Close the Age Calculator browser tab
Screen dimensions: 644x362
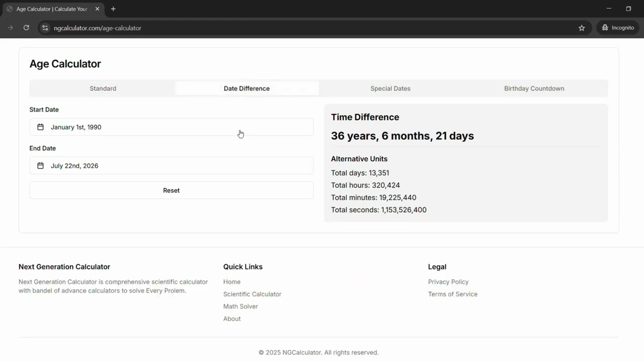(x=98, y=9)
